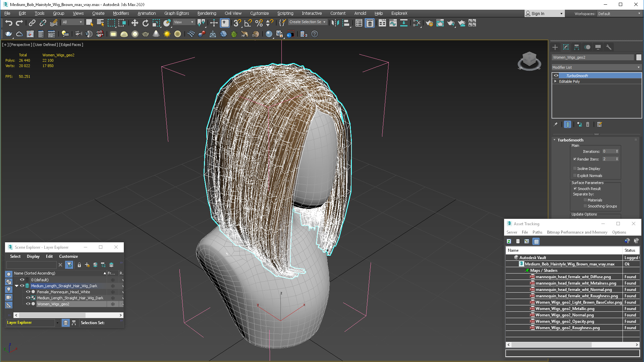Choose the Select Object tool

[x=89, y=23]
